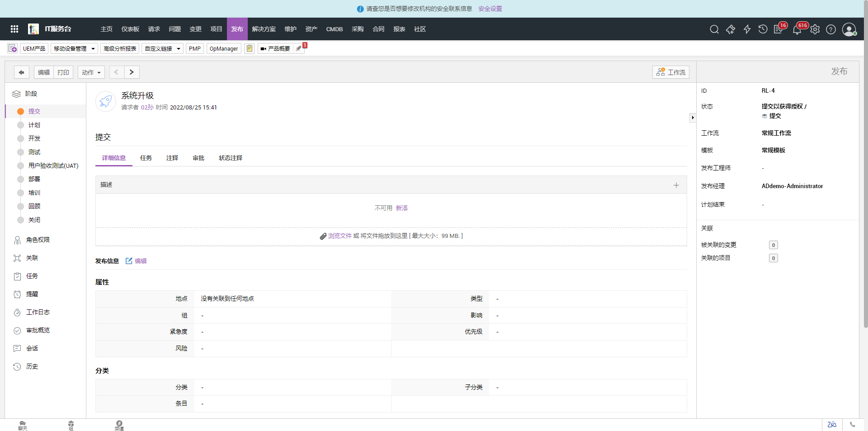Open the quick actions lightning icon
The height and width of the screenshot is (431, 868).
coord(747,29)
